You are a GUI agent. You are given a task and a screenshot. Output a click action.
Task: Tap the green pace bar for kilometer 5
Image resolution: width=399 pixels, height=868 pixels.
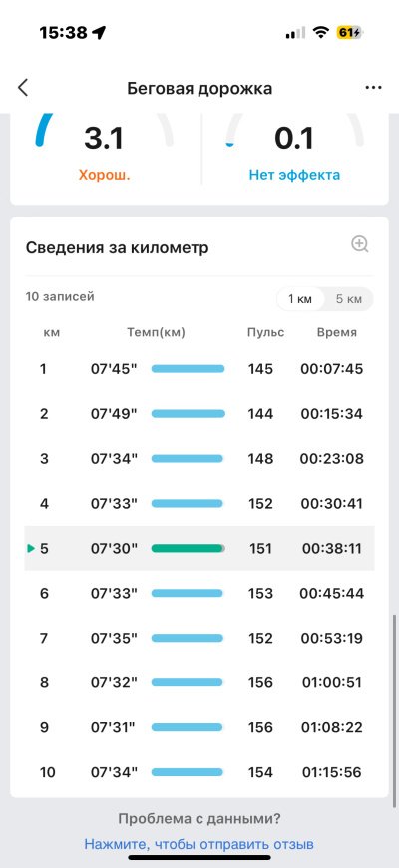pos(189,548)
